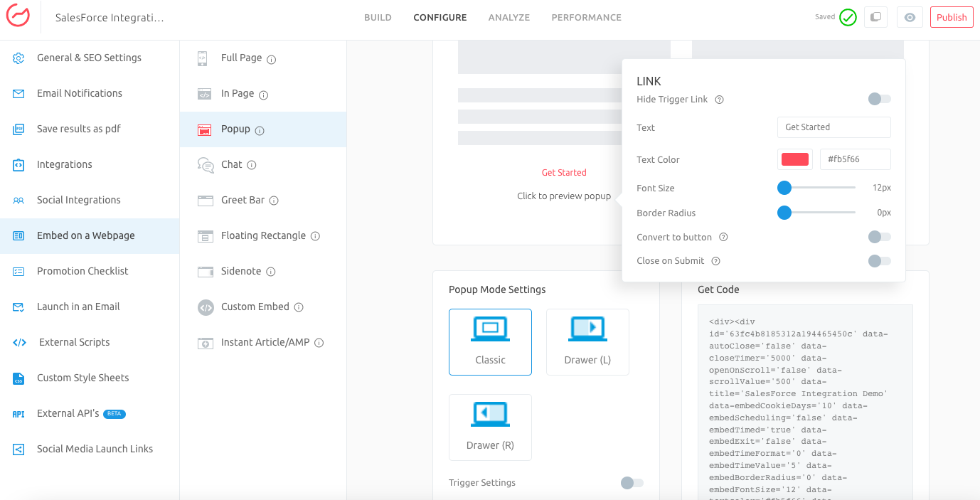
Task: Click Email Notifications envelope icon
Action: tap(19, 93)
